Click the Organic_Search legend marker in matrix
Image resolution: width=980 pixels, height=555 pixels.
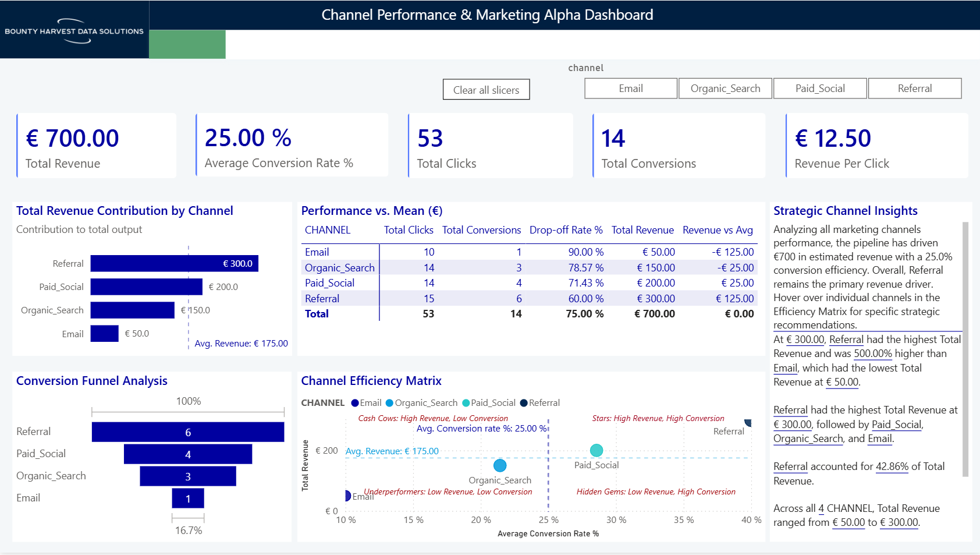389,403
